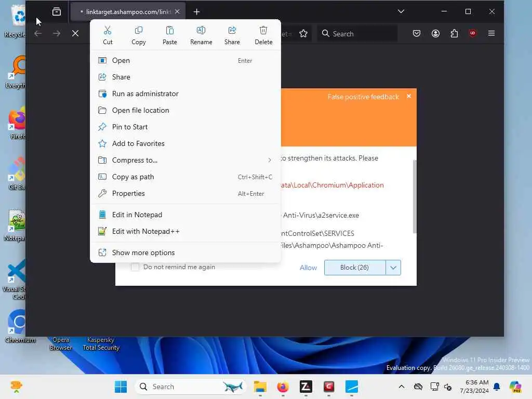Click Firefox forward arrow
This screenshot has height=399, width=532.
(x=57, y=33)
